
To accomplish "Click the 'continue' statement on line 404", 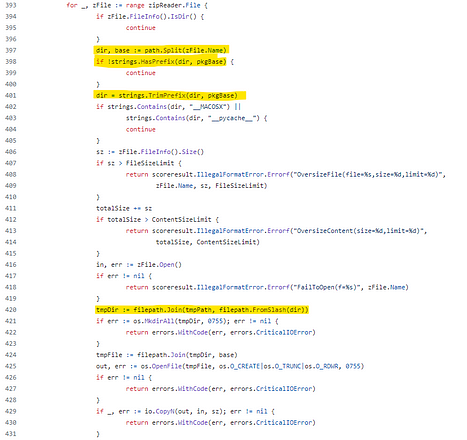I will [x=141, y=129].
